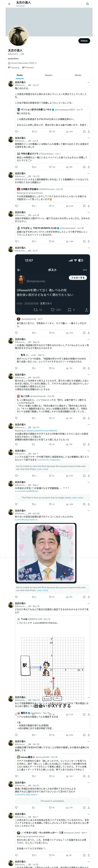View analytics of 34K-view post
Image resolution: width=98 pixels, height=868 pixels.
[69, 131]
